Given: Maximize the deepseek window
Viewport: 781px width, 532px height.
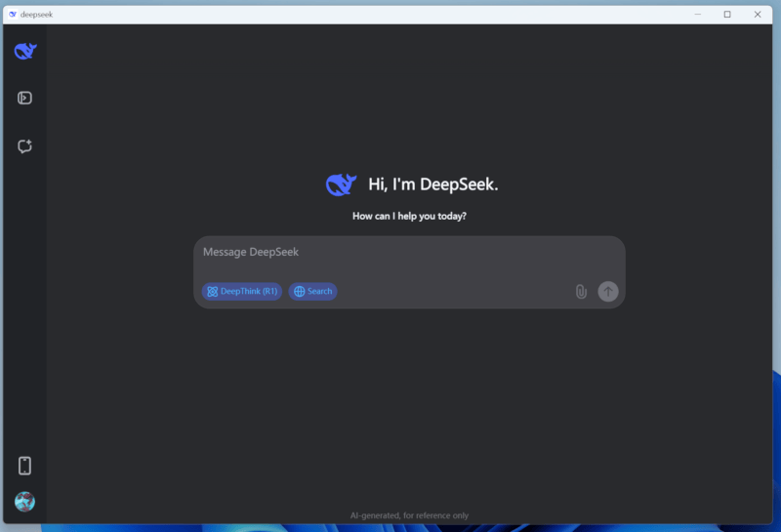Looking at the screenshot, I should [727, 15].
